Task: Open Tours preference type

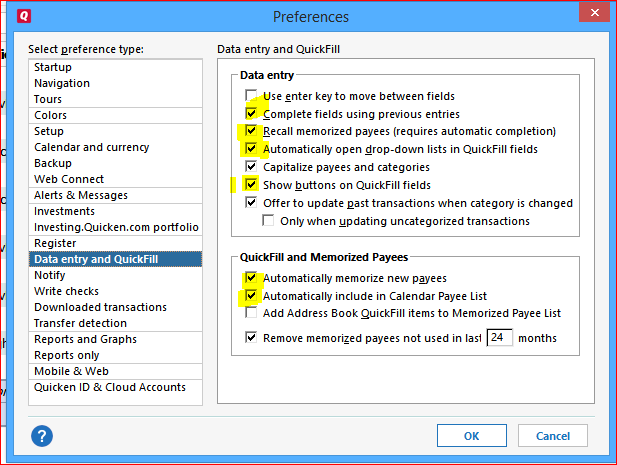Action: pos(115,99)
